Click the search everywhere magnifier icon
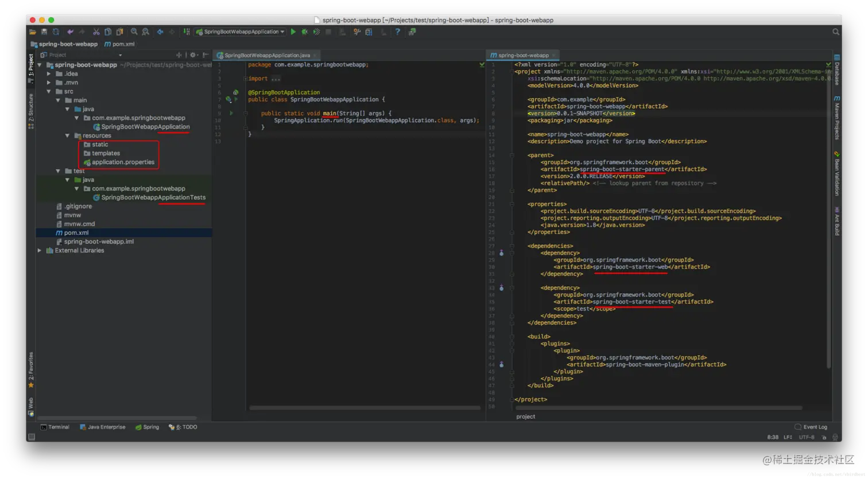Viewport: 868px width, 479px height. pos(836,32)
